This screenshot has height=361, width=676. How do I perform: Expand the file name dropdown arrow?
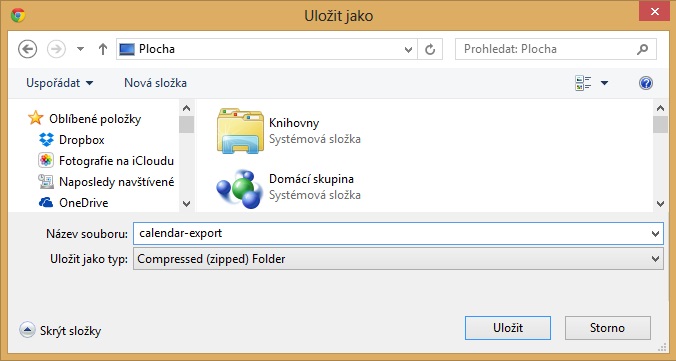coord(655,234)
